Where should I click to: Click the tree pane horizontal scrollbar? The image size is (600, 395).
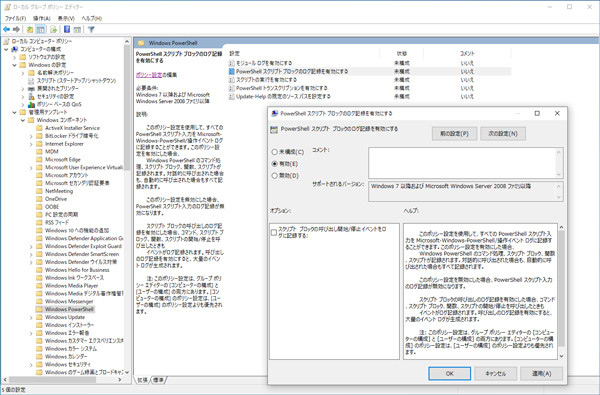click(63, 380)
